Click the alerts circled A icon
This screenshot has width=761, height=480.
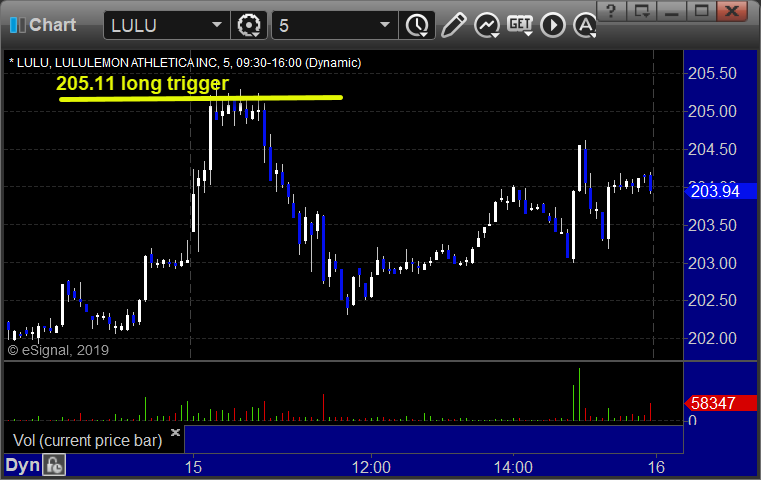(585, 25)
